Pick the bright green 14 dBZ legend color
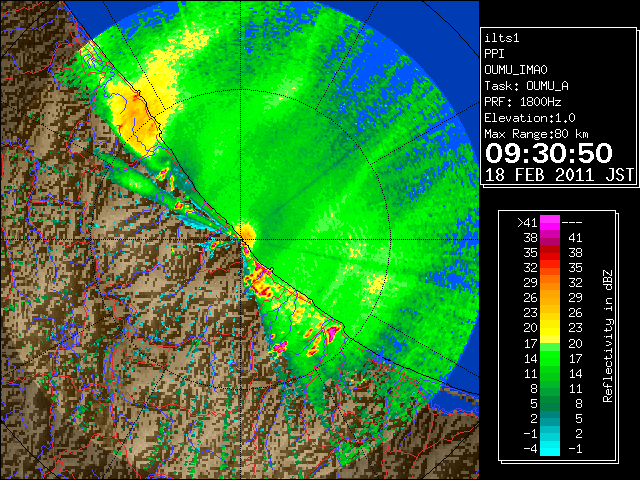This screenshot has width=640, height=480. tap(550, 358)
